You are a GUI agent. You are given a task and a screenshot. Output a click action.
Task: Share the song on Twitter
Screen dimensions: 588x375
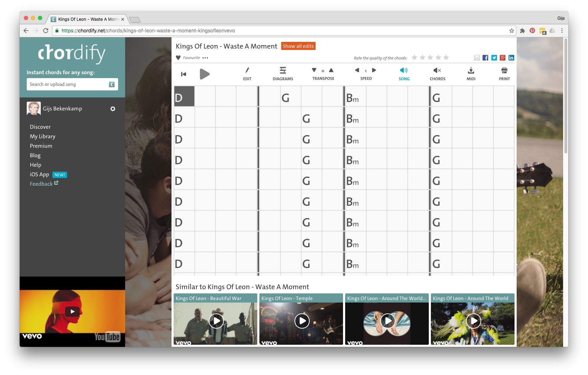(494, 58)
